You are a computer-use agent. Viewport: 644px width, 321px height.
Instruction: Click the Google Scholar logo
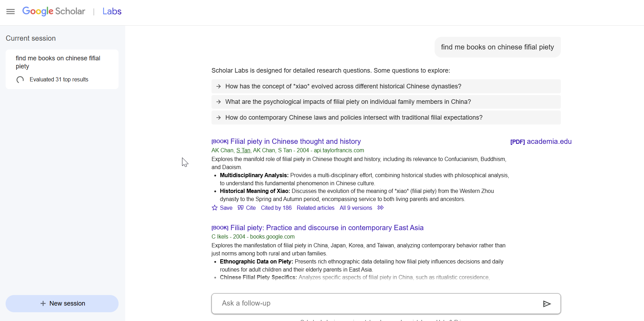(x=54, y=11)
